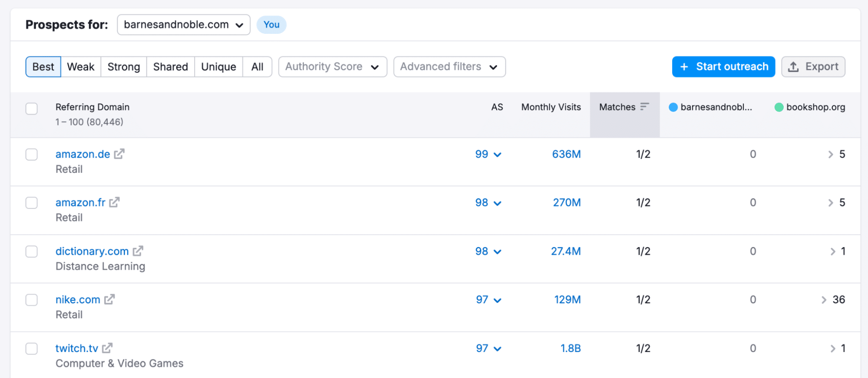
Task: Toggle the select-all checkbox in header
Action: (32, 108)
